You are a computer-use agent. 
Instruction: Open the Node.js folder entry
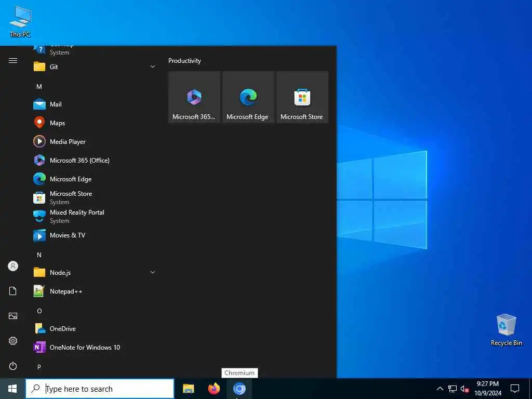95,272
